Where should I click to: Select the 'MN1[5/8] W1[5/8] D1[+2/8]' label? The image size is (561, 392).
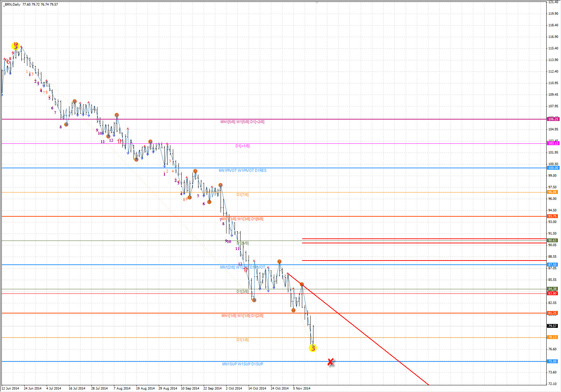tap(242, 122)
